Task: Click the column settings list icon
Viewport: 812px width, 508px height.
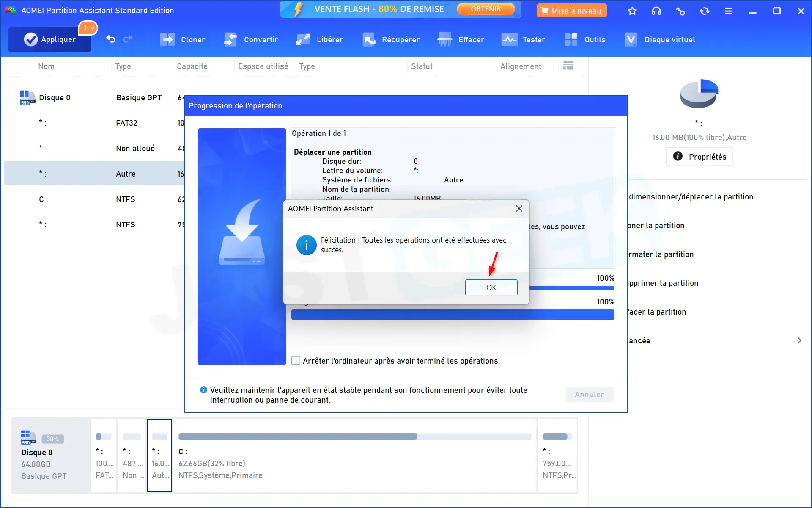Action: pos(568,66)
